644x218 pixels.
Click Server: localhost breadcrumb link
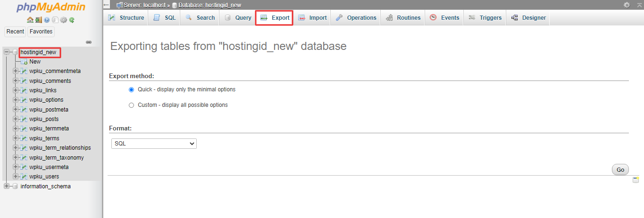[144, 5]
